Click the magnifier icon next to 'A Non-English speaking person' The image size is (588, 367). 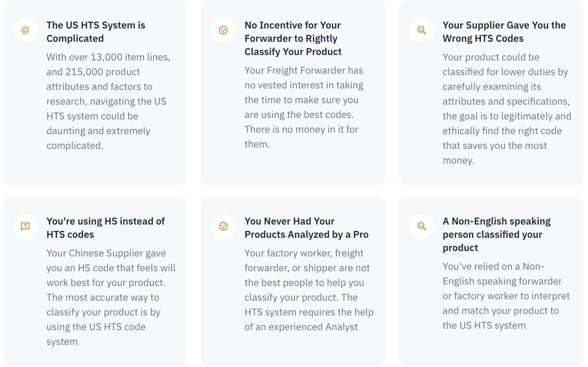(x=421, y=226)
